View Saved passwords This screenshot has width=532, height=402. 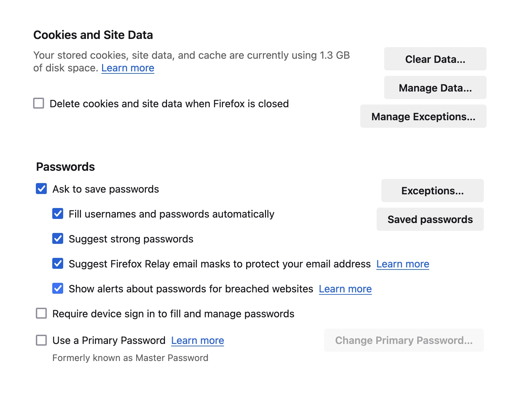point(430,219)
